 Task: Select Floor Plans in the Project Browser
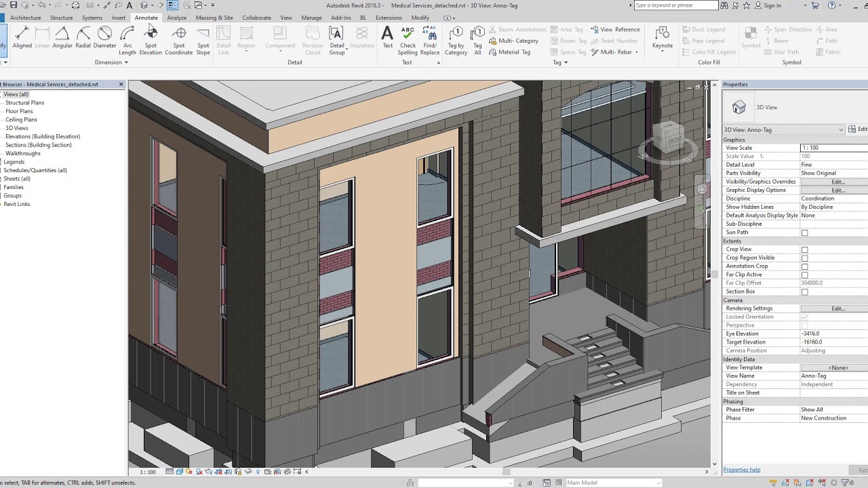tap(19, 111)
